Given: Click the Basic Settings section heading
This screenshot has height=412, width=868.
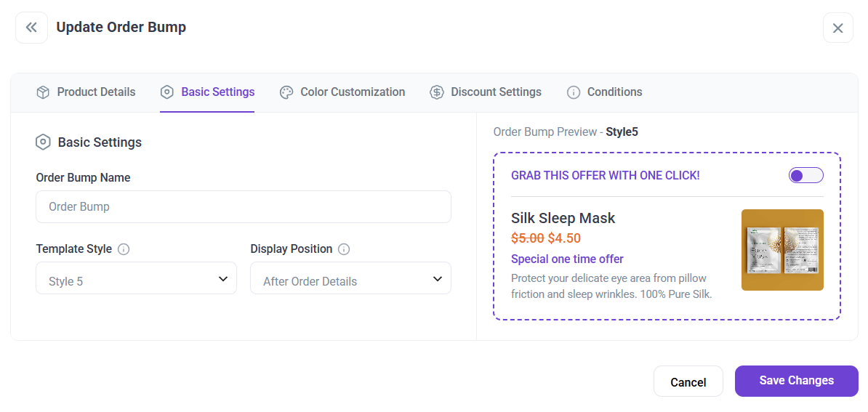Looking at the screenshot, I should tap(100, 142).
